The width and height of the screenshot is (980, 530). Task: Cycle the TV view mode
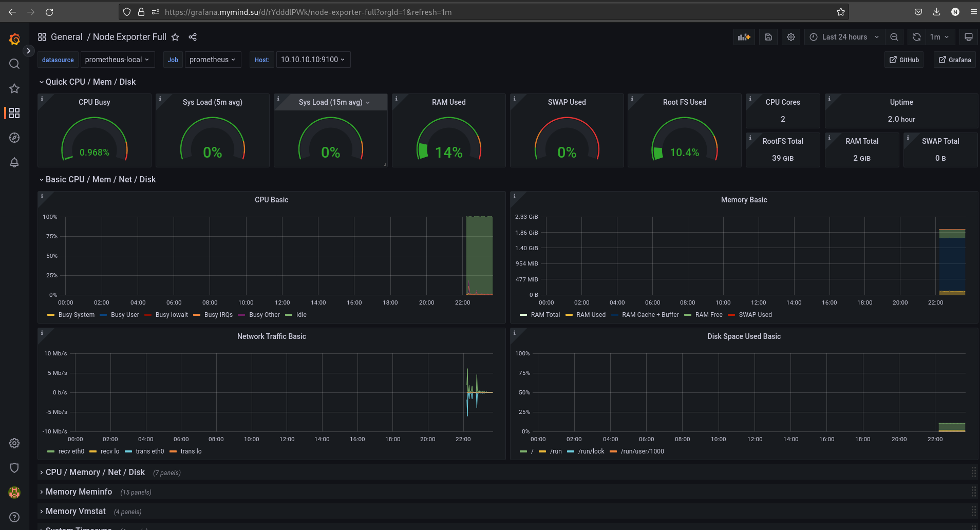point(969,37)
